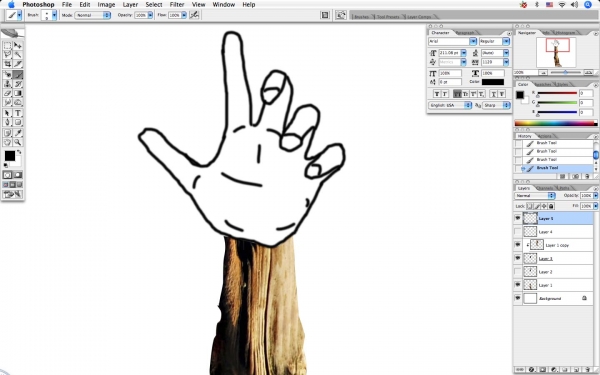The width and height of the screenshot is (600, 375).
Task: Select the Hand tool
Action: tap(7, 142)
